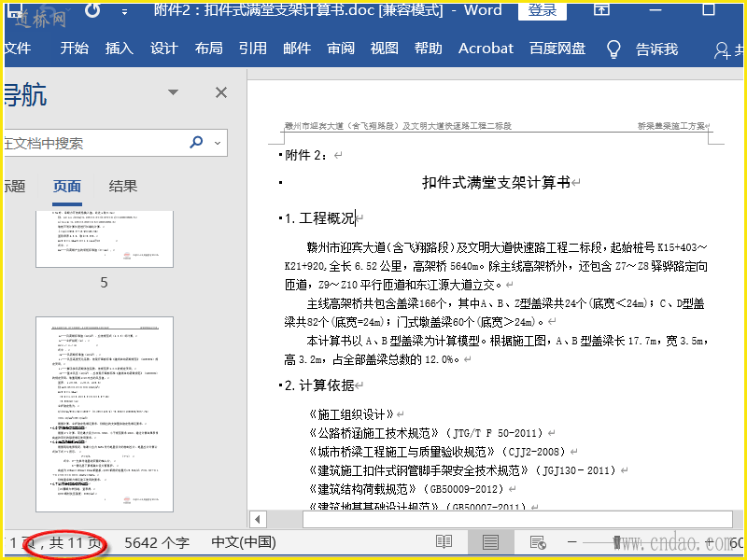Click the heading 1. 工程概况

[x=319, y=218]
